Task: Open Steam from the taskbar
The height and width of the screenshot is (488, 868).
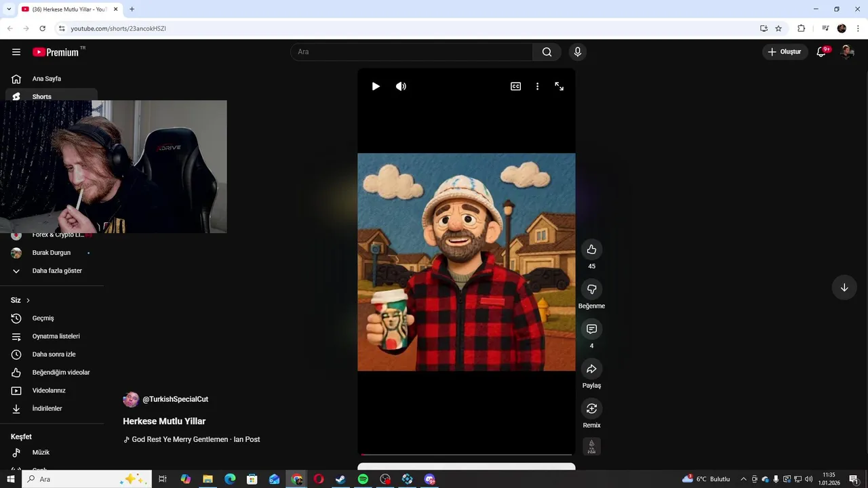Action: pyautogui.click(x=340, y=479)
